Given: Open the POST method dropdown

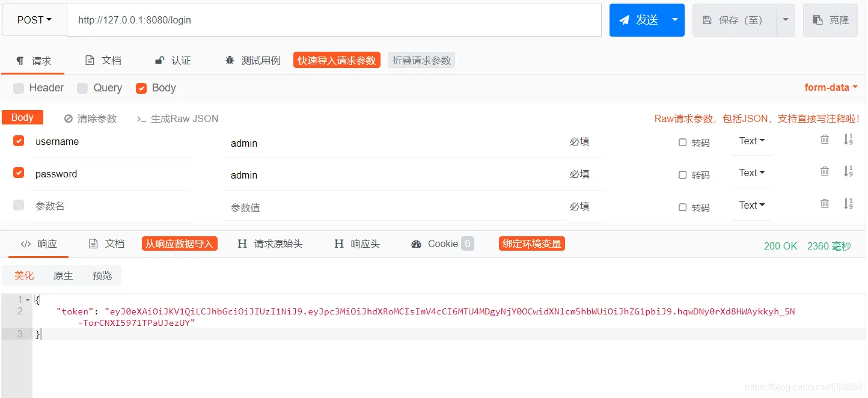Looking at the screenshot, I should pyautogui.click(x=34, y=20).
